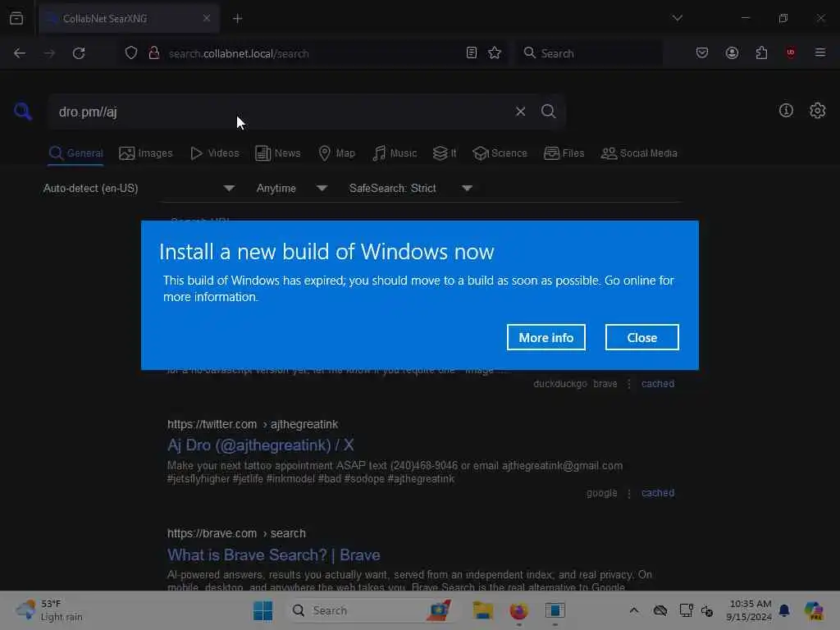Click the Firefox back arrow button
This screenshot has width=840, height=630.
pos(20,53)
